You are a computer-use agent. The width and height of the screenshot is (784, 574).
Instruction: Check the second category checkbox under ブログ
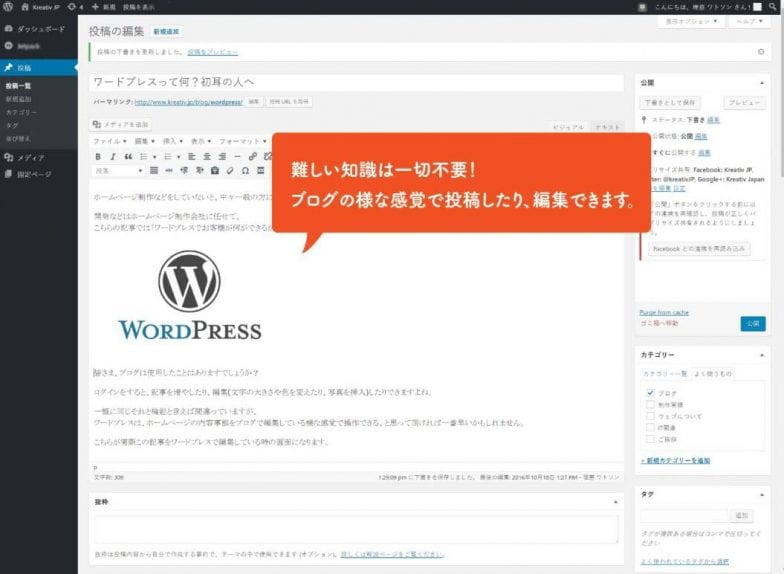click(650, 404)
